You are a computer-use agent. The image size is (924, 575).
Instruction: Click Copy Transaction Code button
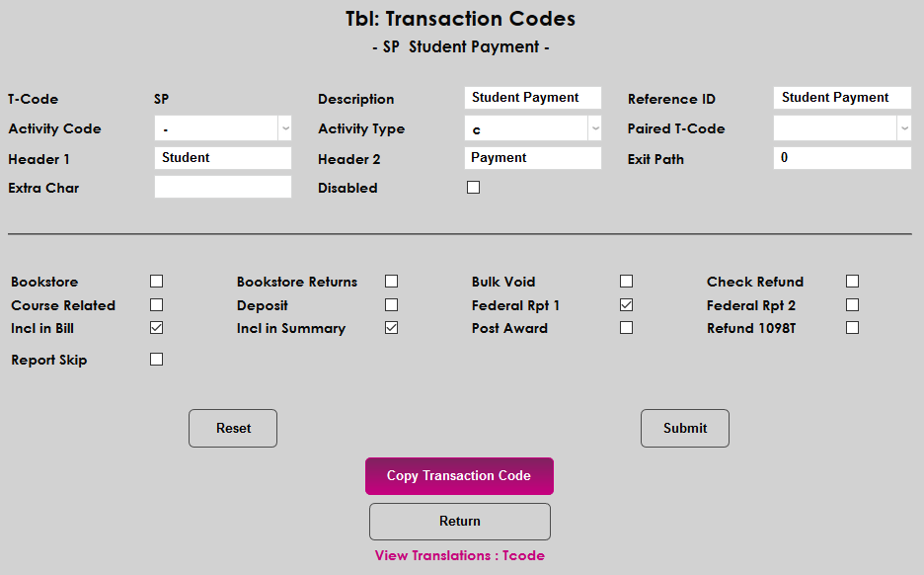pos(459,475)
